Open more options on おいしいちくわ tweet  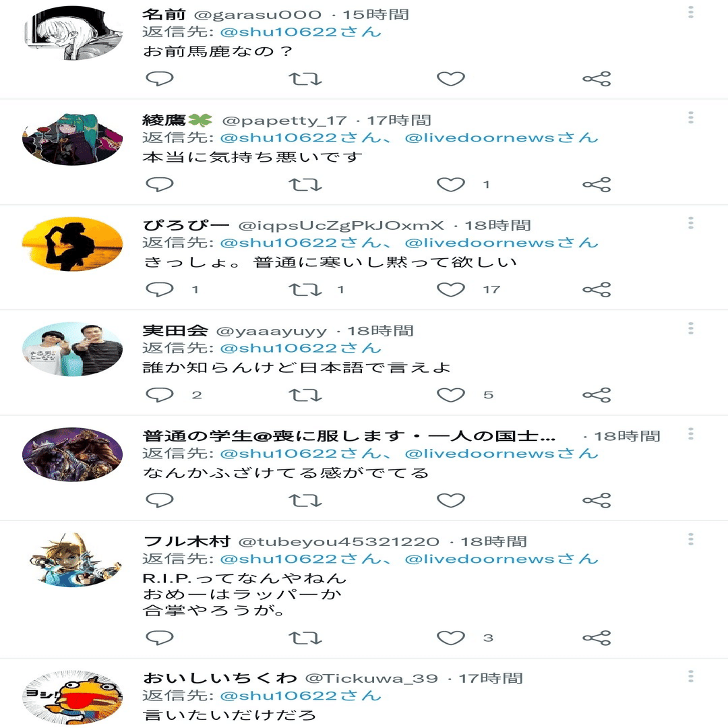[x=691, y=676]
